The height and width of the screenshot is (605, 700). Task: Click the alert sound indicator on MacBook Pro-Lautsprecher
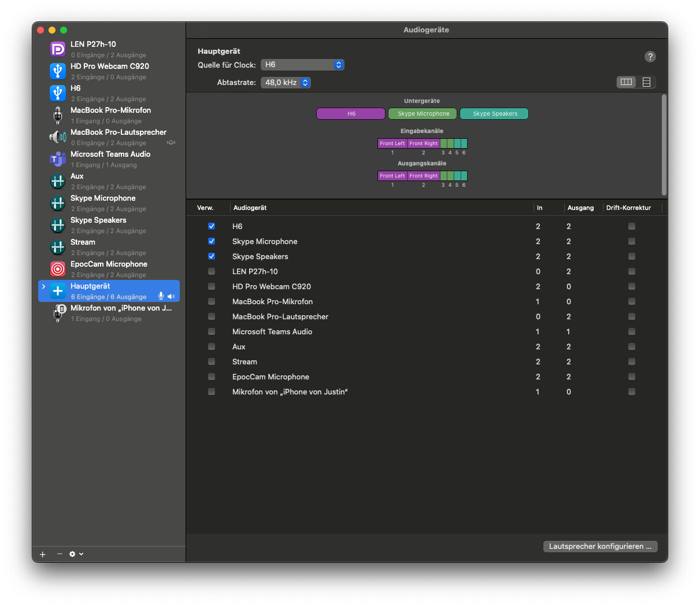coord(171,142)
